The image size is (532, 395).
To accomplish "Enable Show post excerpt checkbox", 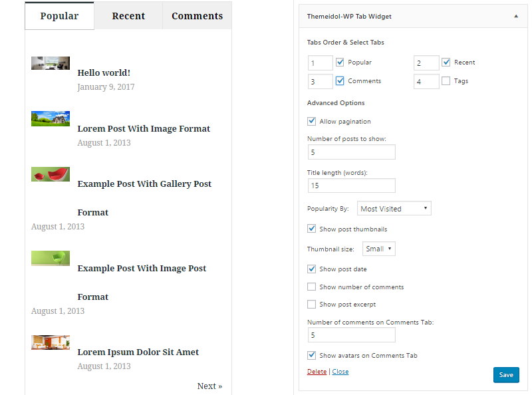I will click(x=312, y=305).
